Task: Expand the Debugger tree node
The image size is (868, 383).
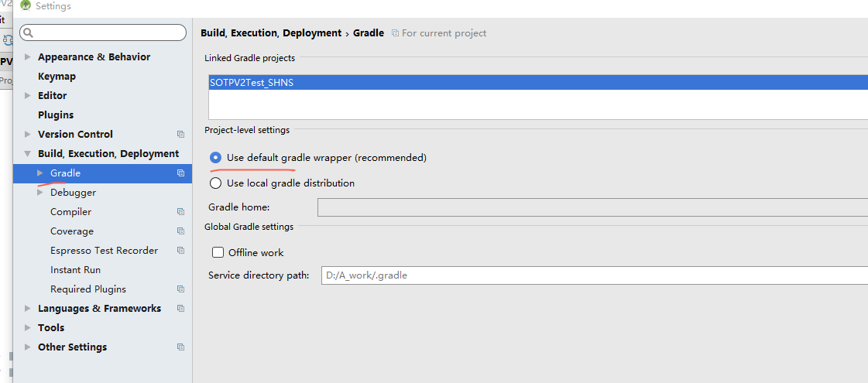Action: [x=39, y=193]
